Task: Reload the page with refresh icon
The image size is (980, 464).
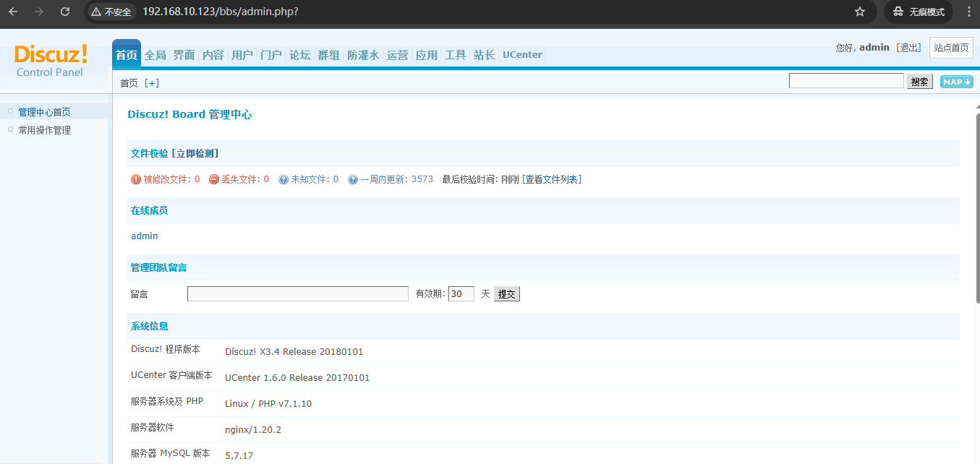Action: 65,12
